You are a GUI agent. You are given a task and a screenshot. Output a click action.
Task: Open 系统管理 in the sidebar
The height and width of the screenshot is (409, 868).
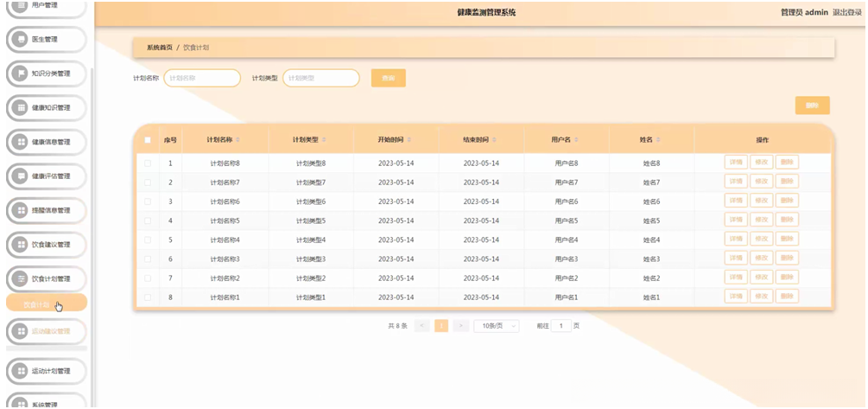click(x=47, y=402)
